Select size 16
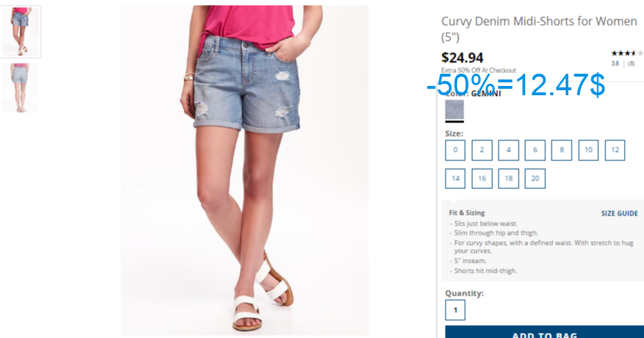This screenshot has width=644, height=338. tap(482, 178)
